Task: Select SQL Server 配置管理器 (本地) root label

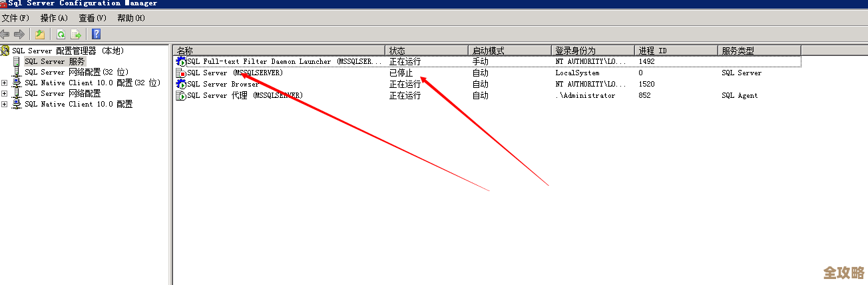Action: coord(68,51)
